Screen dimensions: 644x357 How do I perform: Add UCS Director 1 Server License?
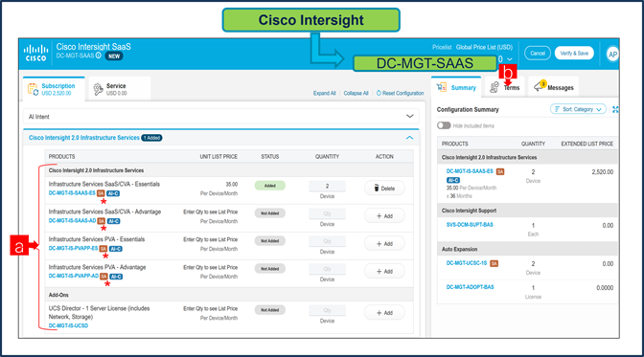[x=384, y=313]
